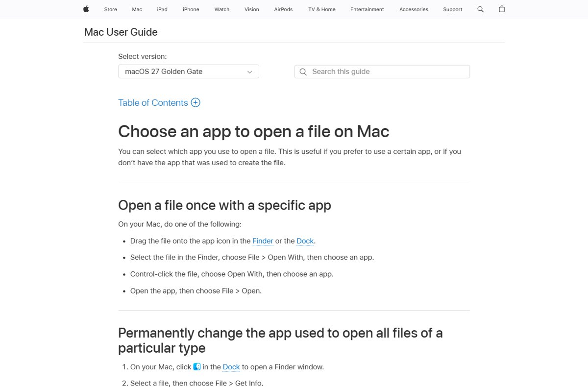Screen dimensions: 588x387
Task: Go to AirPods in navigation
Action: 283,9
